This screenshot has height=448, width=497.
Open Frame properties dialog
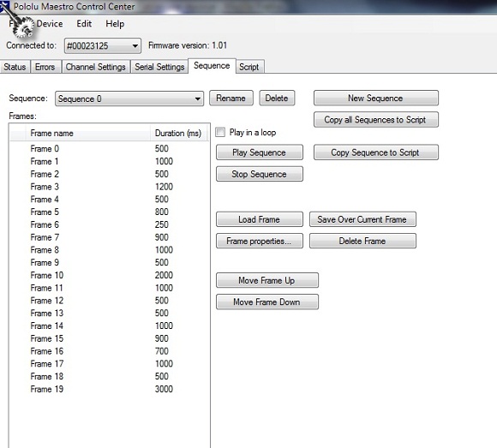pos(260,241)
